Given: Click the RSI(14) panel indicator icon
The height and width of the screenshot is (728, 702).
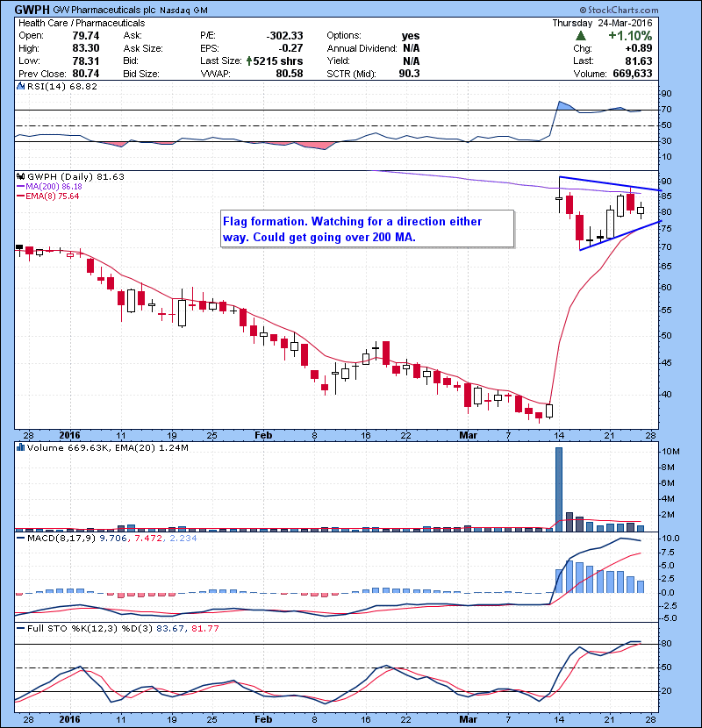Looking at the screenshot, I should click(20, 86).
